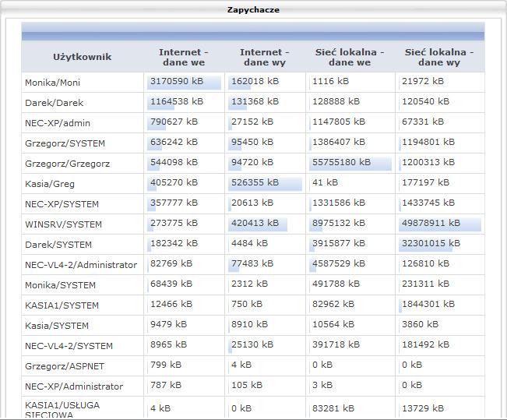Click the 391718 kB value
Screen dimensions: 507x420
click(336, 345)
